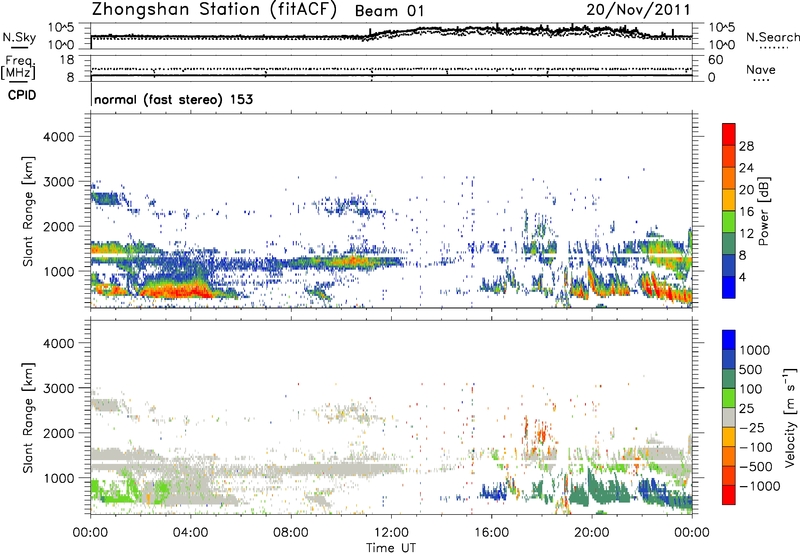Pick the bright blue top Velocity colorbar segment
The image size is (800, 554).
(x=729, y=340)
